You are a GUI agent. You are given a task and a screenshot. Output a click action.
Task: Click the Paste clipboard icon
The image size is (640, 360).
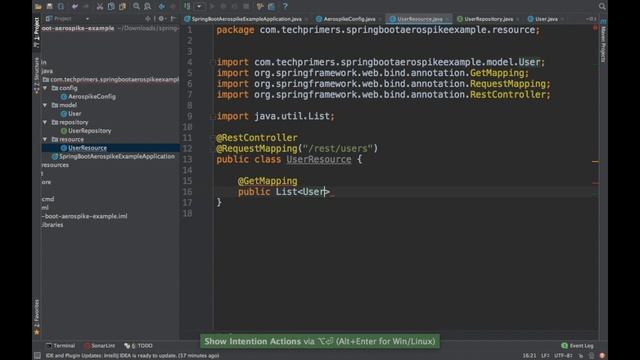tap(122, 6)
